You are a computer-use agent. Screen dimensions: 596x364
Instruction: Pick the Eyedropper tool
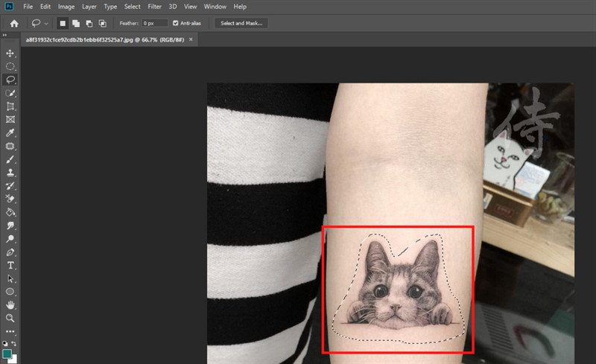point(10,133)
